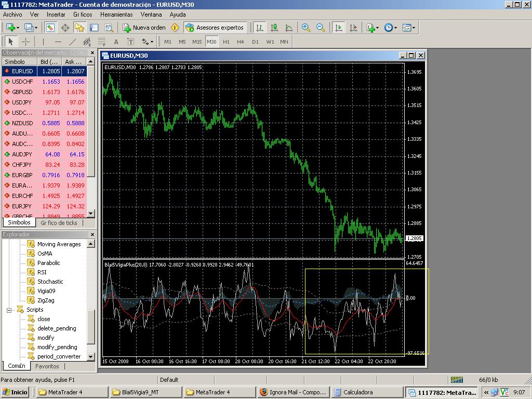Click the zoom out magnifier icon
Image resolution: width=532 pixels, height=399 pixels.
321,28
